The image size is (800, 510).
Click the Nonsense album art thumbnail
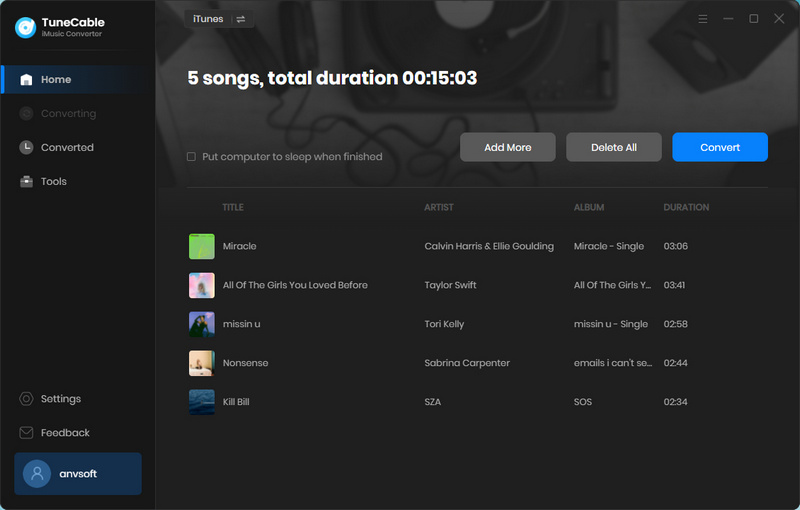pos(202,363)
